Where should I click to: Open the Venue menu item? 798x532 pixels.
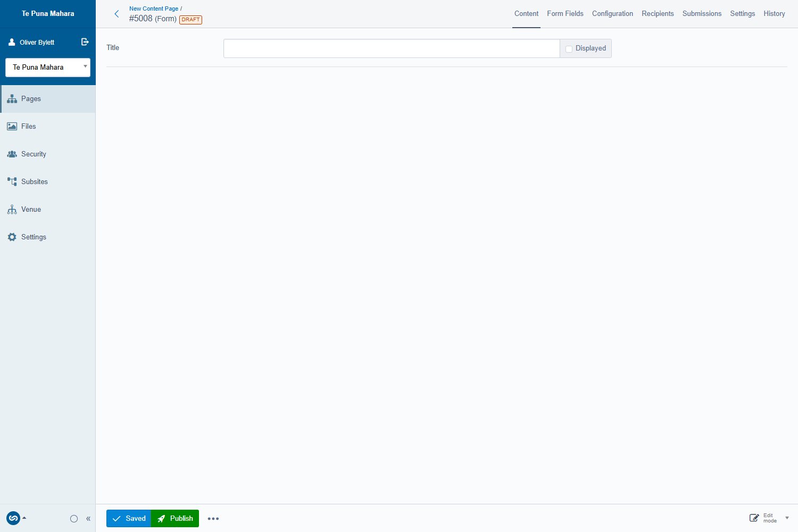(48, 210)
